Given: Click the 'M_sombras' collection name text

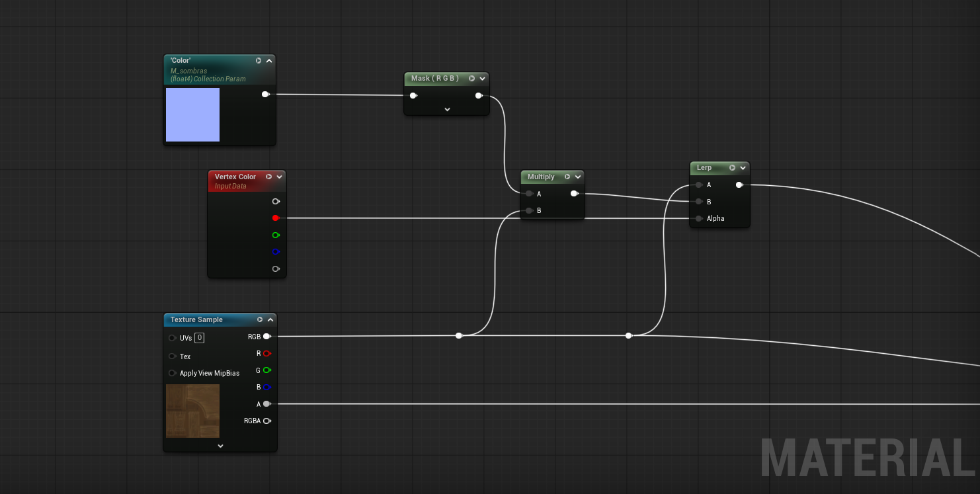Looking at the screenshot, I should click(188, 71).
